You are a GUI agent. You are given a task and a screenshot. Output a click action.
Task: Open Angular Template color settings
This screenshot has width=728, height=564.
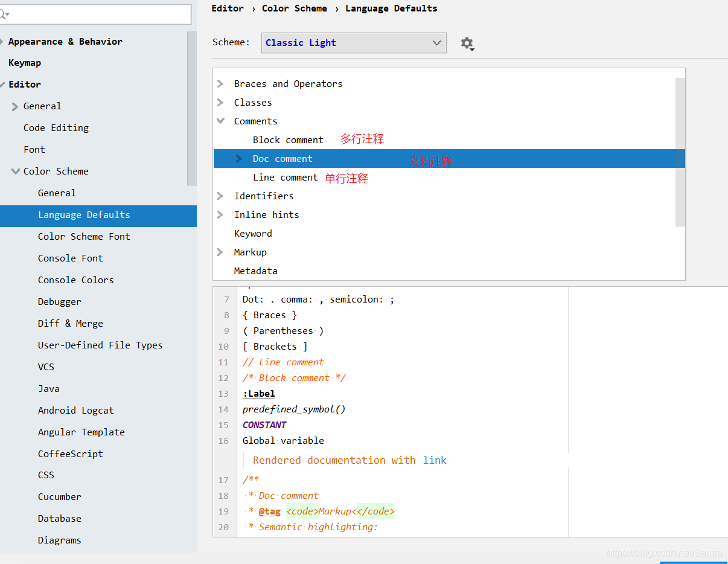coord(81,432)
